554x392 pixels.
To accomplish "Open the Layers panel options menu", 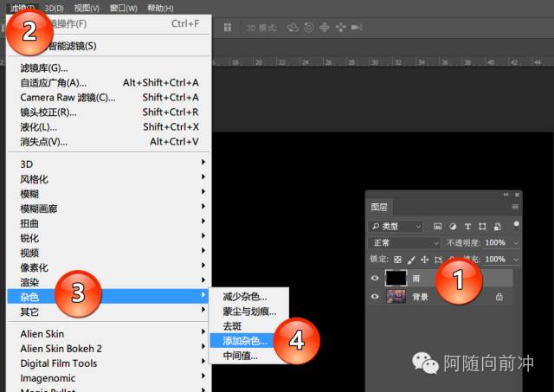I will click(516, 207).
